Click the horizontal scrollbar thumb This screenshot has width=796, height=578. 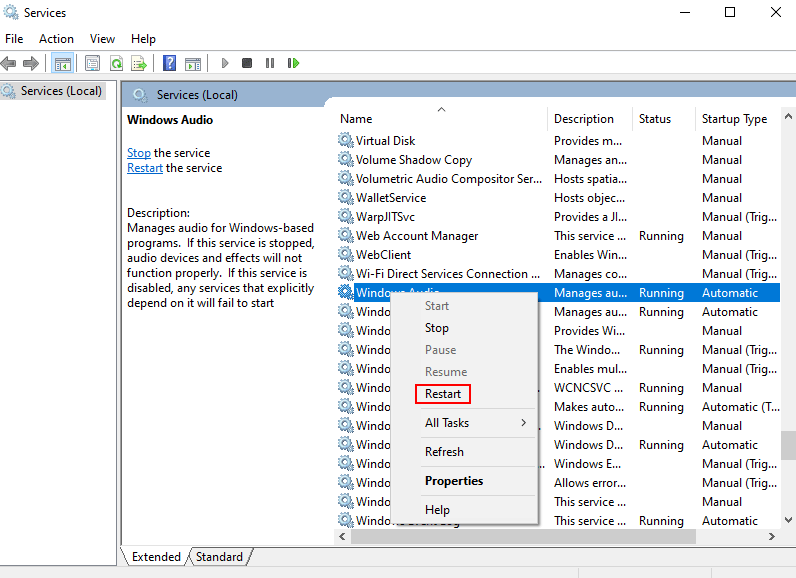click(x=523, y=536)
